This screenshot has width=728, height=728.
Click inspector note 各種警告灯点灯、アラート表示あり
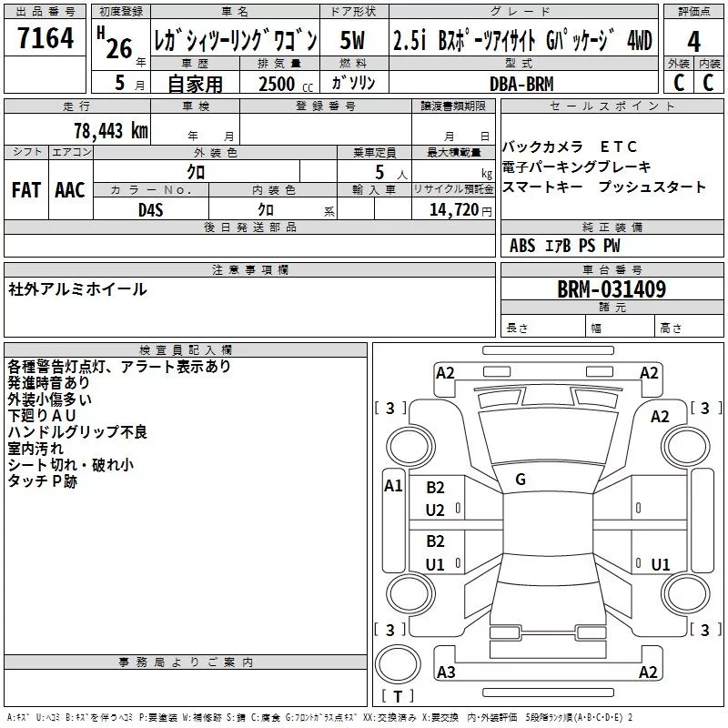[x=119, y=367]
